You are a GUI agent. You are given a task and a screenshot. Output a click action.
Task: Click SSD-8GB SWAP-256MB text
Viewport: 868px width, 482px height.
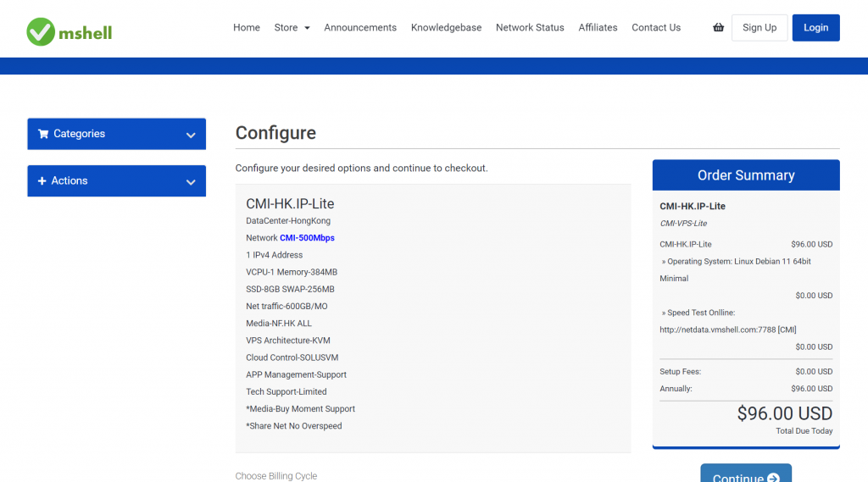tap(290, 290)
